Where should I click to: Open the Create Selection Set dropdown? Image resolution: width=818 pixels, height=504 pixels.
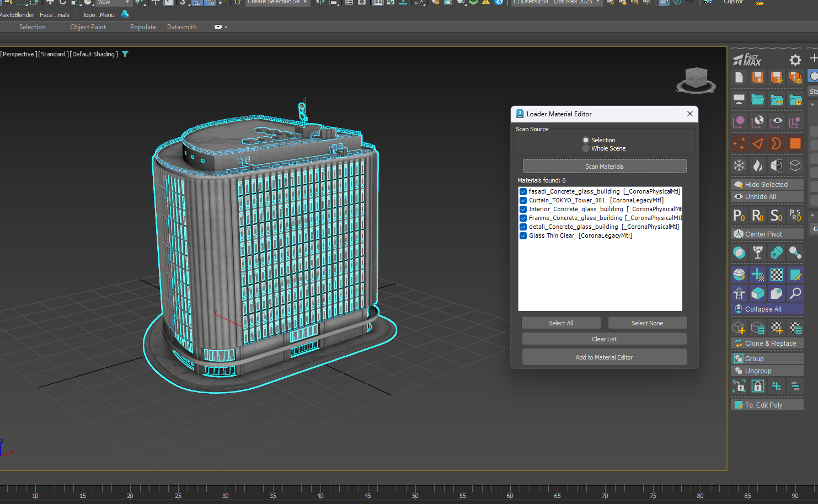coord(277,2)
